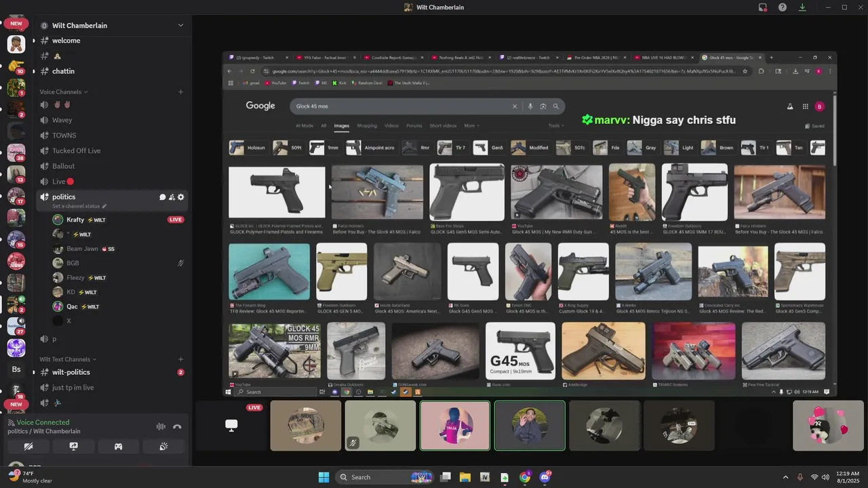
Task: Open Tools dropdown in Google Images
Action: click(556, 125)
